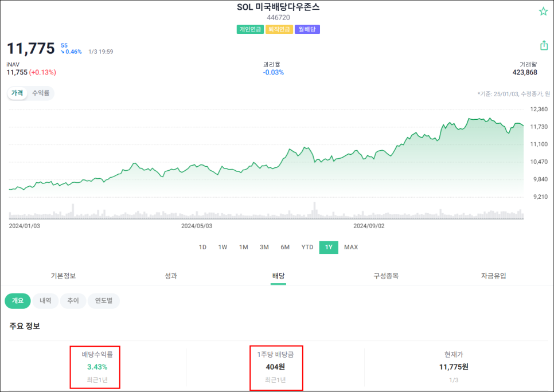Viewport: 554px width, 392px height.
Task: Select the 내역 sub-tab
Action: pyautogui.click(x=45, y=300)
